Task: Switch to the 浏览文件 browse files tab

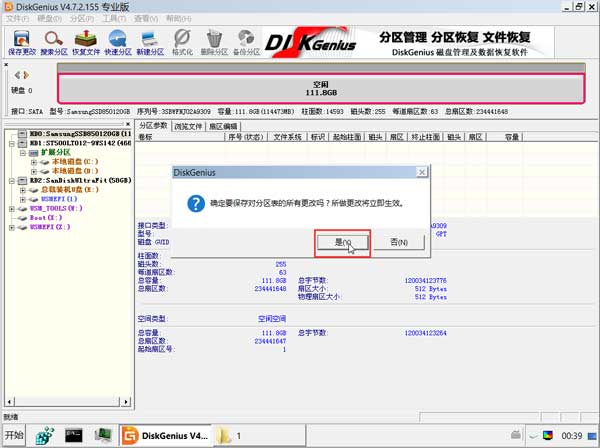Action: click(x=188, y=126)
